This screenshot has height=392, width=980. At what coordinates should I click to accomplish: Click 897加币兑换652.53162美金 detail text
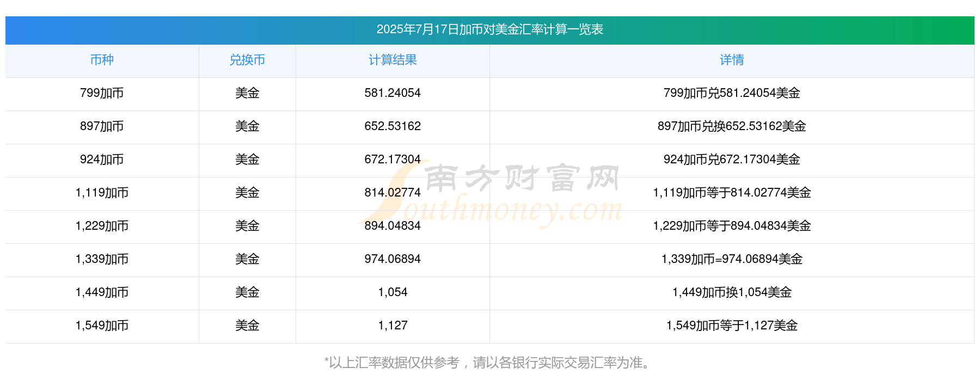tap(732, 126)
